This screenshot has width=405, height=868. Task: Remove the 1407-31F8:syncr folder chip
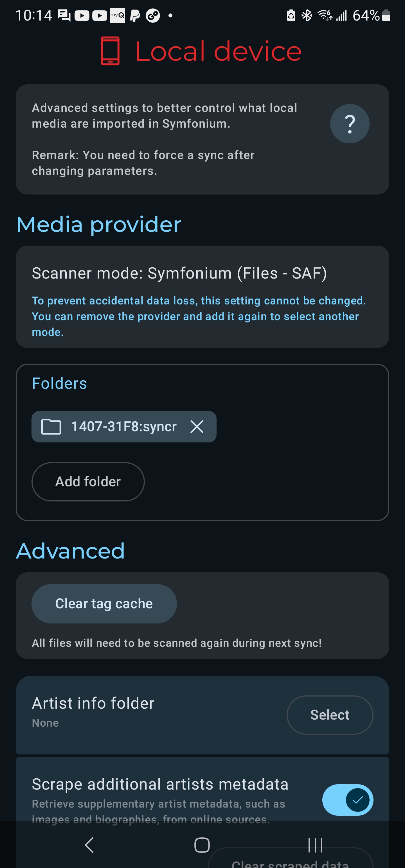197,427
